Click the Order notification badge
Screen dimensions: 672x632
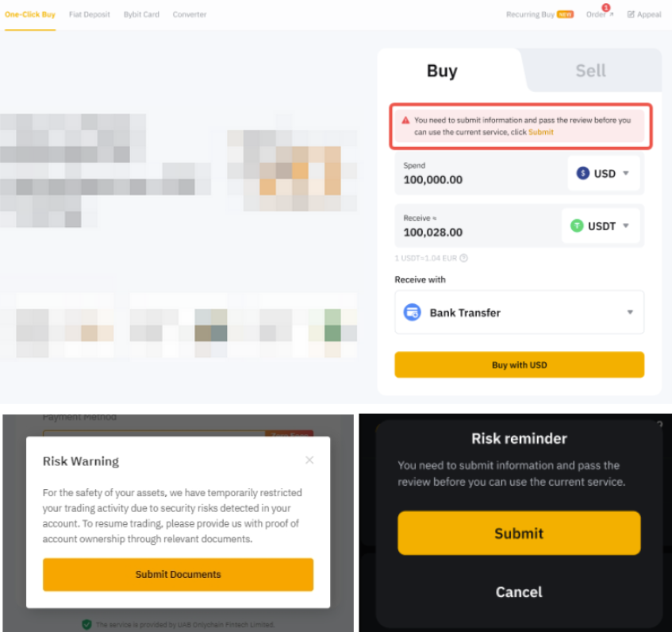pos(606,8)
